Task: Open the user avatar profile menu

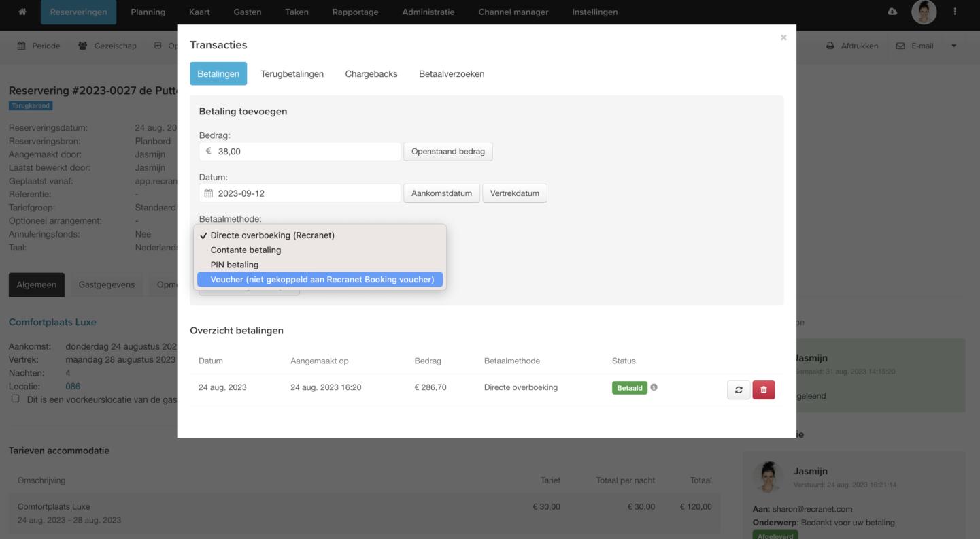Action: pos(924,12)
